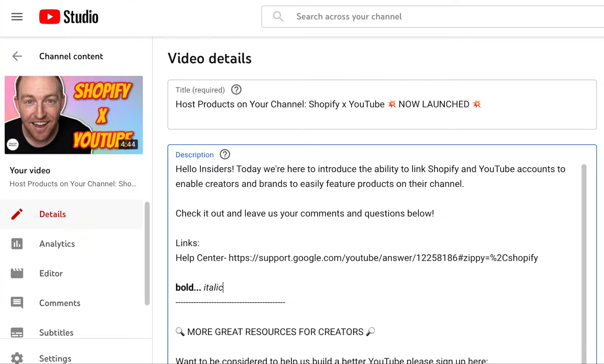Click the back arrow to Channel content
The width and height of the screenshot is (604, 364).
[x=17, y=56]
